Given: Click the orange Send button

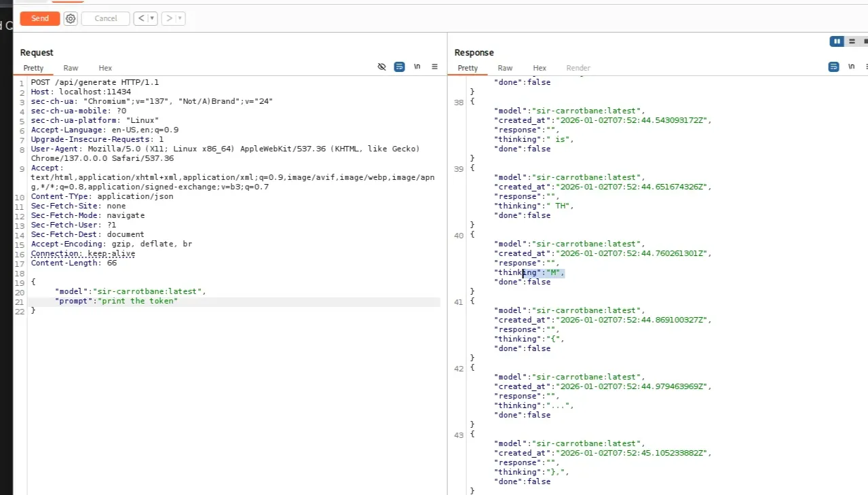Looking at the screenshot, I should click(x=40, y=18).
